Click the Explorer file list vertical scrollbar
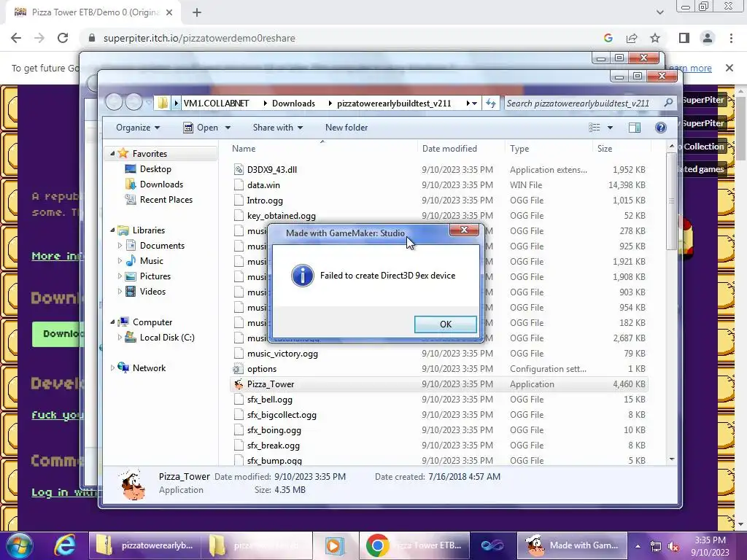Screen dimensions: 747x560 pyautogui.click(x=672, y=201)
